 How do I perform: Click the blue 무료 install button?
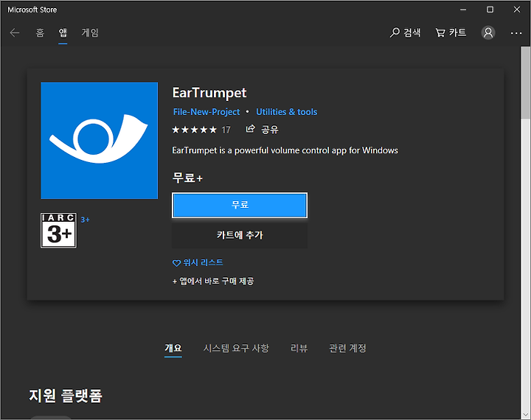coord(240,205)
